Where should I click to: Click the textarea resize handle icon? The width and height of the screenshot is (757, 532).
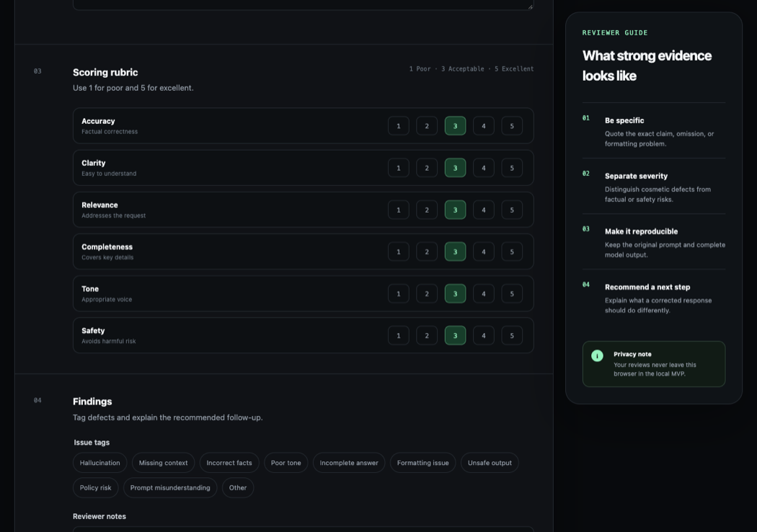pos(530,6)
